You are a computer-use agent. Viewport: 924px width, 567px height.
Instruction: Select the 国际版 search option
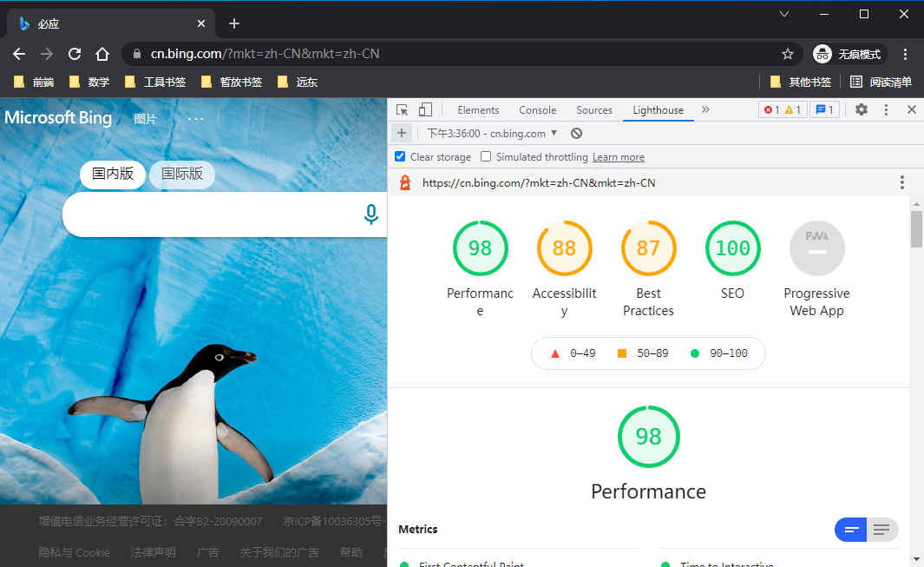[182, 174]
